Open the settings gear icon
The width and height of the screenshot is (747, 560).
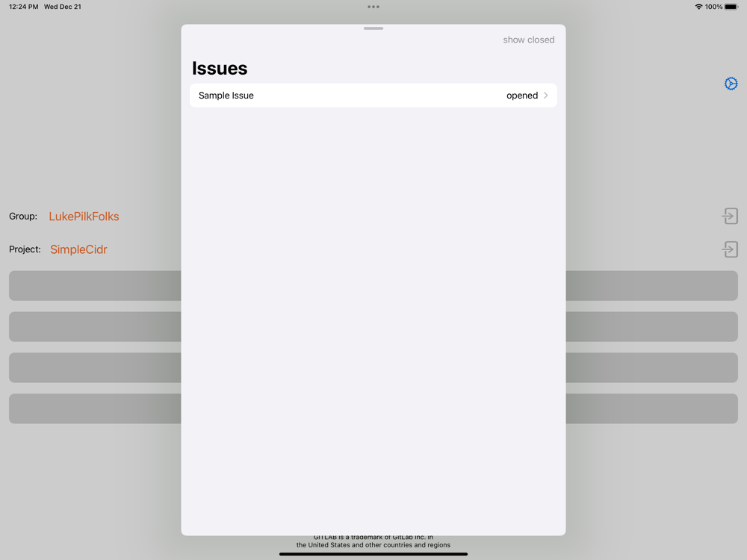(x=731, y=84)
